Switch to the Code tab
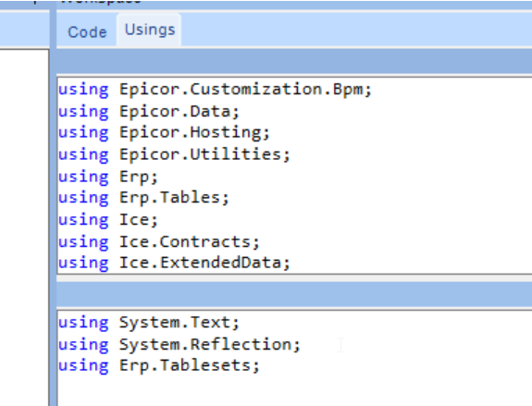Viewport: 532px width, 406px height. click(87, 32)
